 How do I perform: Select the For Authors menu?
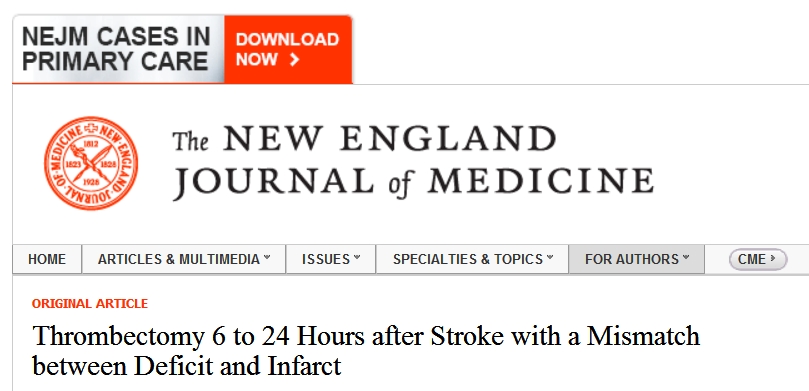click(x=637, y=259)
